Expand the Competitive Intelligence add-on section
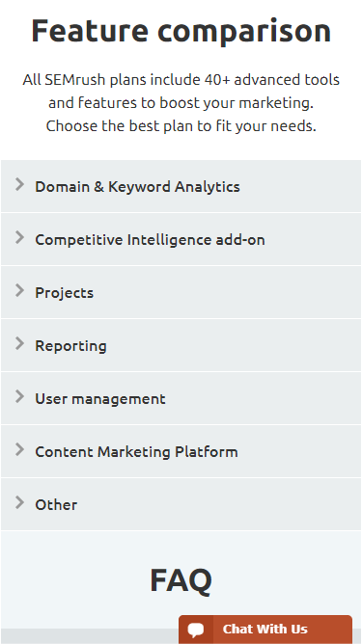Viewport: 362px width, 644px height. tap(181, 239)
